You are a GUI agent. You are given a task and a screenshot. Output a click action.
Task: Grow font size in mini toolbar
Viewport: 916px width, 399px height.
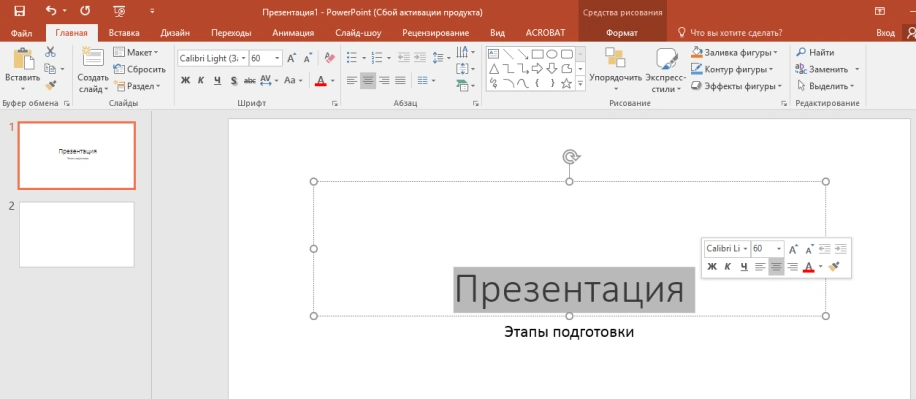(x=793, y=249)
